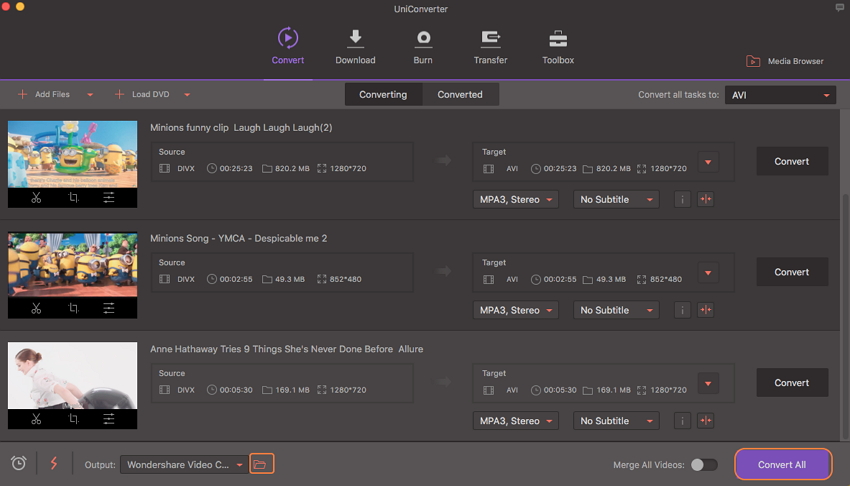This screenshot has height=486, width=850.
Task: Expand target format options for Minions Song YMCA
Action: click(708, 273)
